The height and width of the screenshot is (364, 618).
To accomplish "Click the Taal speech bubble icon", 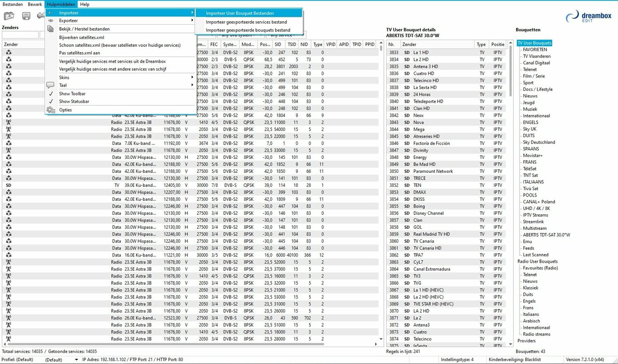I will (51, 85).
